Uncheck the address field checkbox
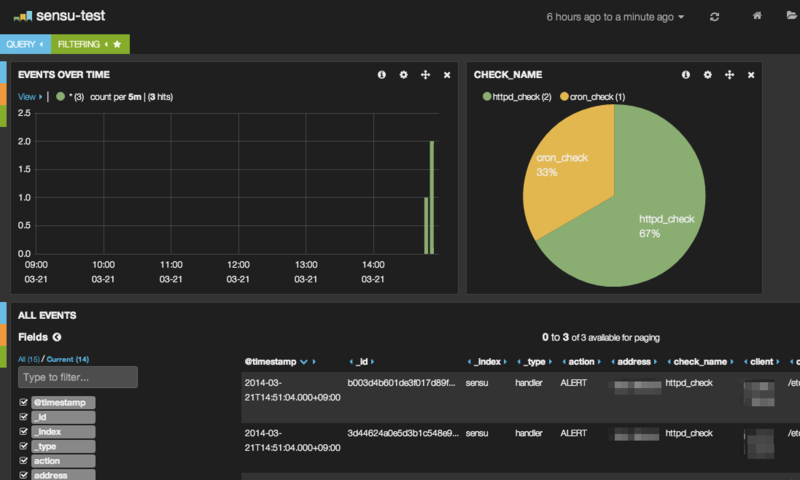The width and height of the screenshot is (800, 480). 23,475
